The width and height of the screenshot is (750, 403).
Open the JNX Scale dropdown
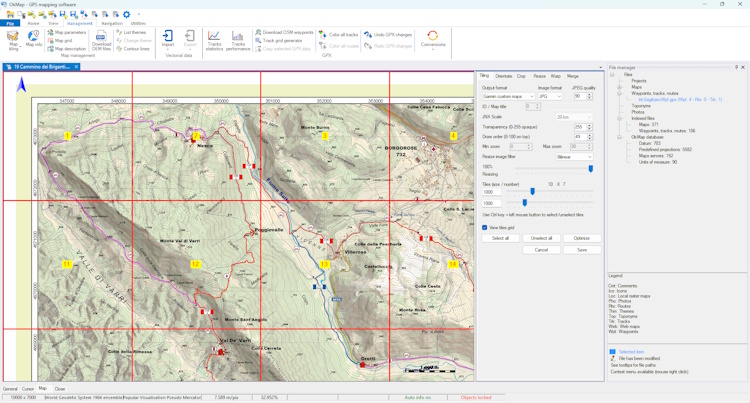(x=574, y=117)
